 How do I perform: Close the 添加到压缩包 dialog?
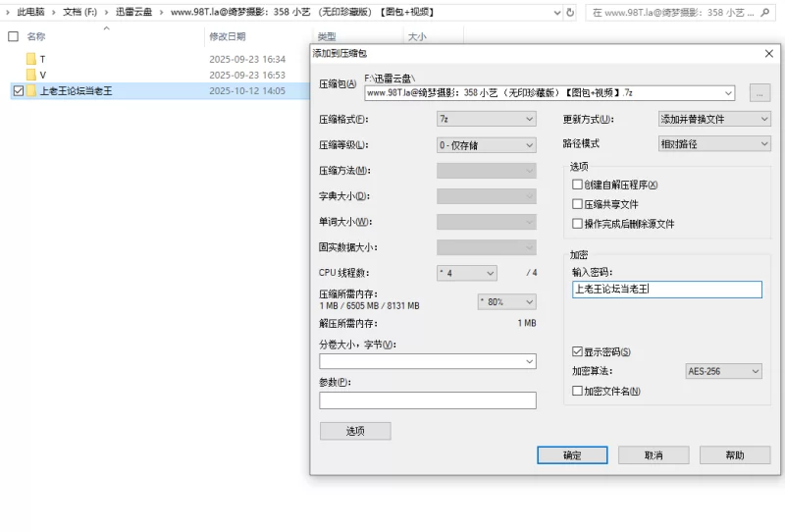[x=768, y=53]
